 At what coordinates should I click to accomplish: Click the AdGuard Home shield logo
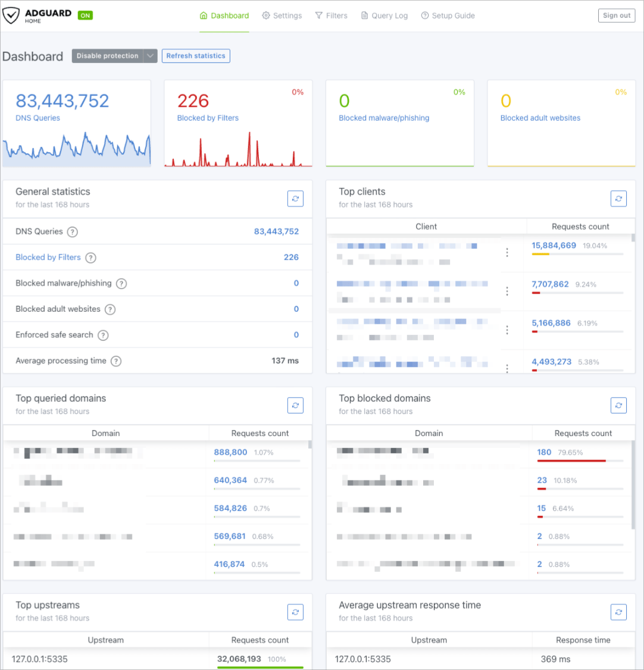[x=11, y=16]
